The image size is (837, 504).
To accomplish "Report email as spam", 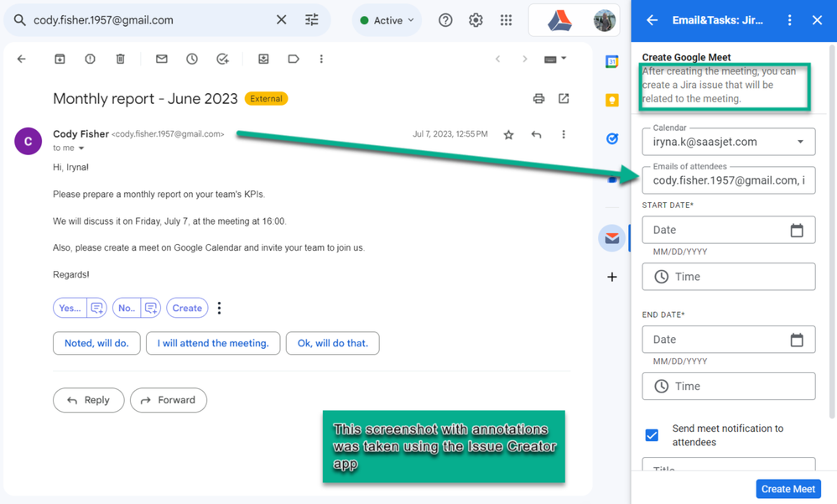I will tap(91, 59).
